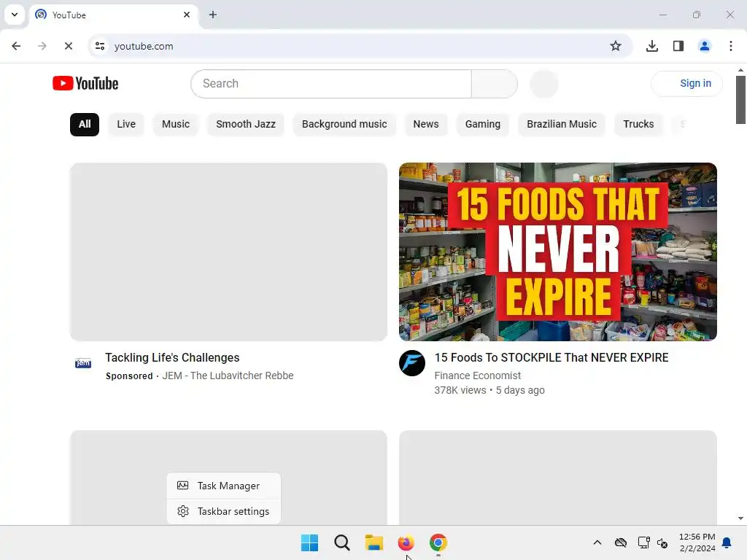Open the 15 Foods That Never Expire thumbnail
This screenshot has height=560, width=747.
pyautogui.click(x=558, y=252)
